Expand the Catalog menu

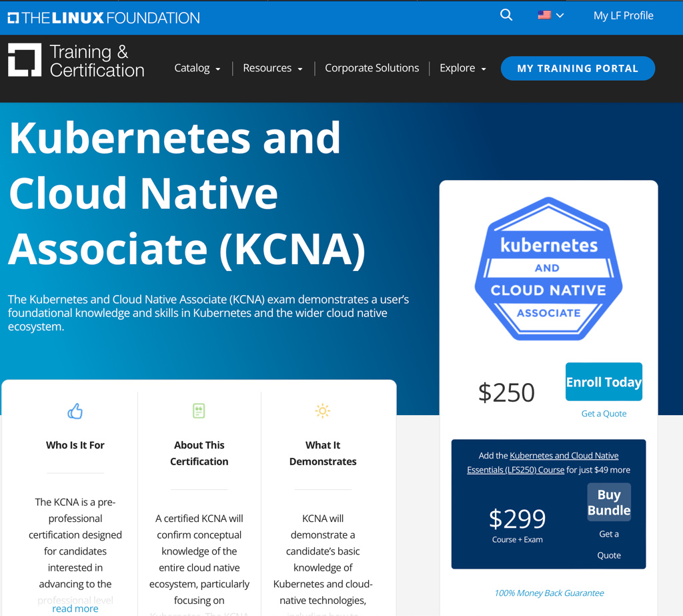pos(197,68)
